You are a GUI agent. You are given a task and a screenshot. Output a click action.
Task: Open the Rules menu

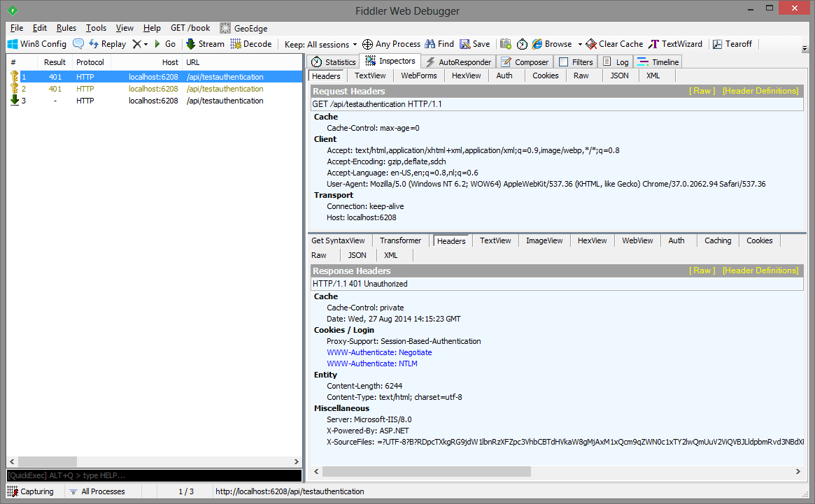(66, 28)
